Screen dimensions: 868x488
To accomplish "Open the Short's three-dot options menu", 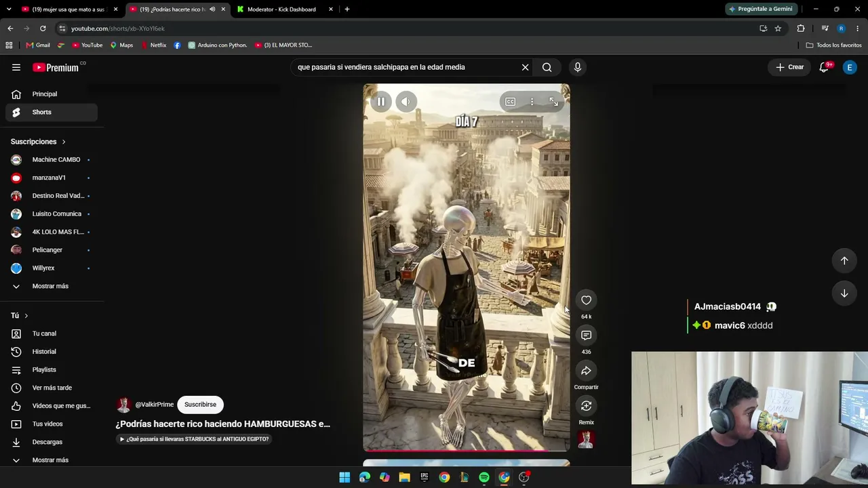I will (532, 102).
